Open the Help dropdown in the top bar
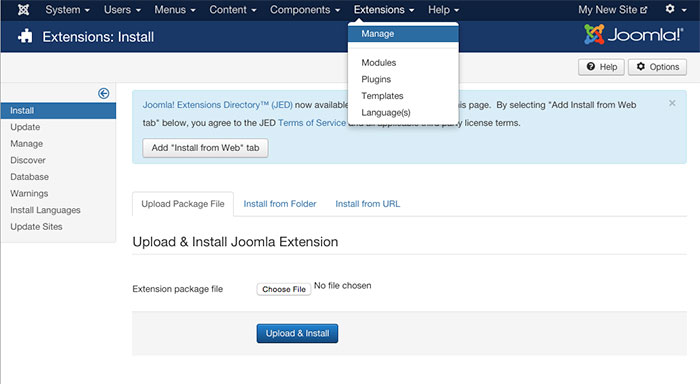 click(443, 9)
